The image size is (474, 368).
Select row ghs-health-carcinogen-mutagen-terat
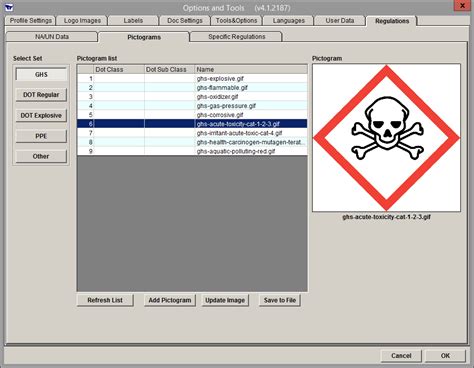tap(192, 142)
